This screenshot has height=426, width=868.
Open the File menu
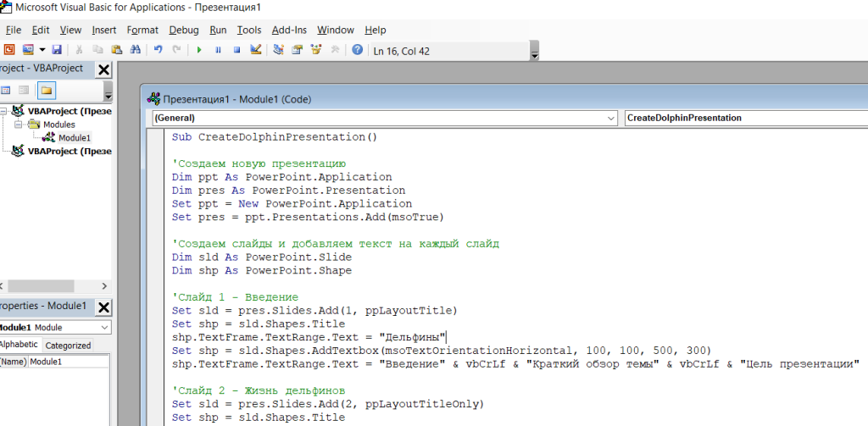(14, 30)
